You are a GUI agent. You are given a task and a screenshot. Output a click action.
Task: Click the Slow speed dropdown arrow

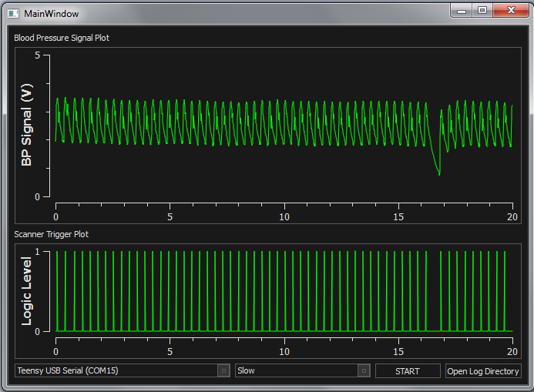pyautogui.click(x=364, y=370)
